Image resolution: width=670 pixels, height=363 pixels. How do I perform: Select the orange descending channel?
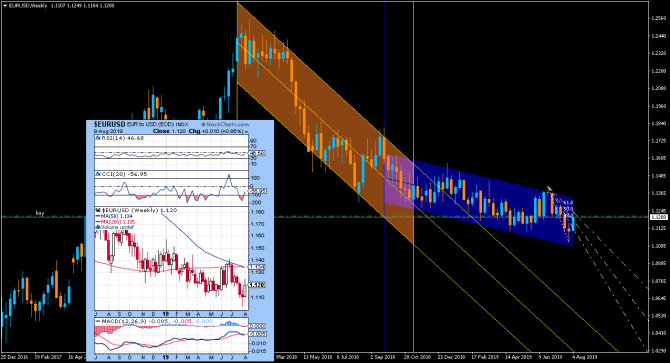[x=325, y=124]
